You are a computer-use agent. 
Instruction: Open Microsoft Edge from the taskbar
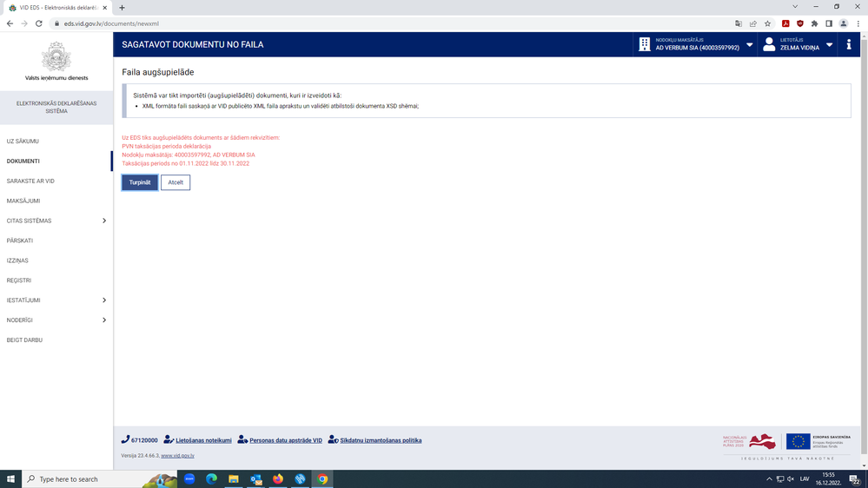pos(211,479)
